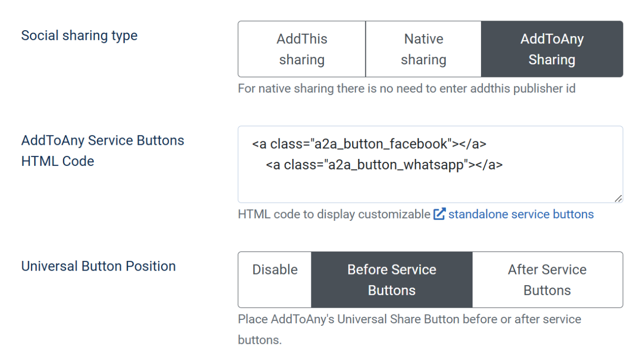Click the Universal Share Button description text

pyautogui.click(x=410, y=319)
